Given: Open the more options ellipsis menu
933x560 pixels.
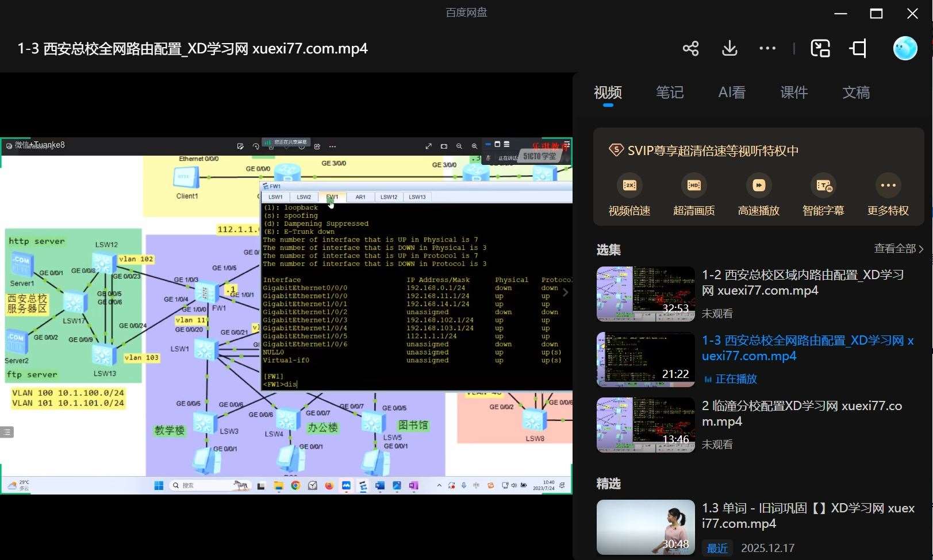Looking at the screenshot, I should (x=767, y=48).
